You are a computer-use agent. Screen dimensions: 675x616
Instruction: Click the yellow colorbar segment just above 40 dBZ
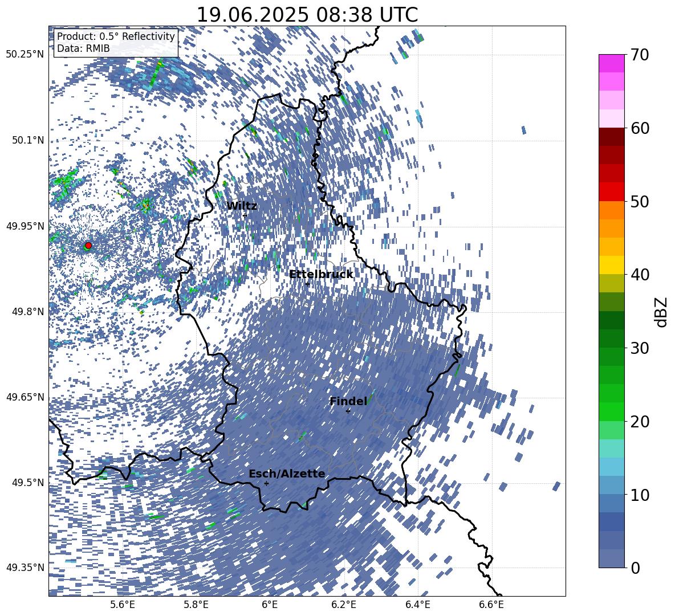click(611, 265)
